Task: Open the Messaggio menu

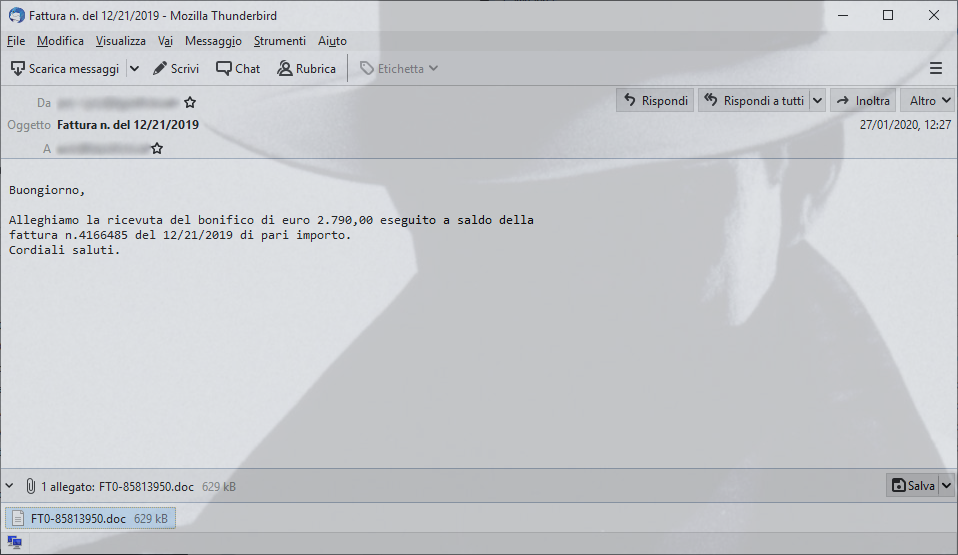Action: click(213, 41)
